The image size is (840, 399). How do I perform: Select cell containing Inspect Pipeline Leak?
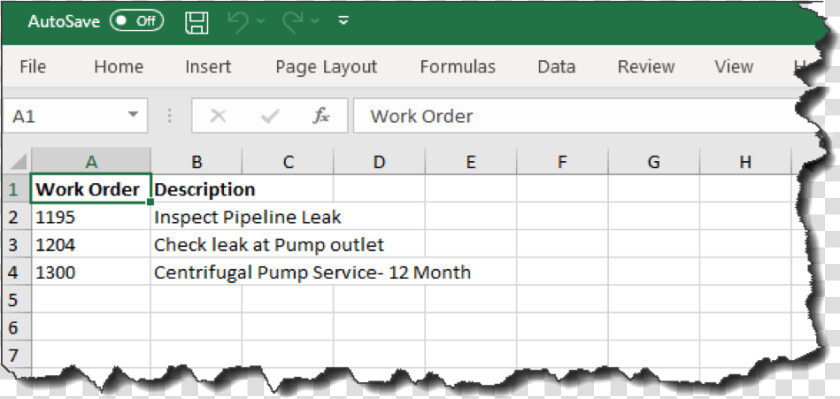tap(196, 217)
